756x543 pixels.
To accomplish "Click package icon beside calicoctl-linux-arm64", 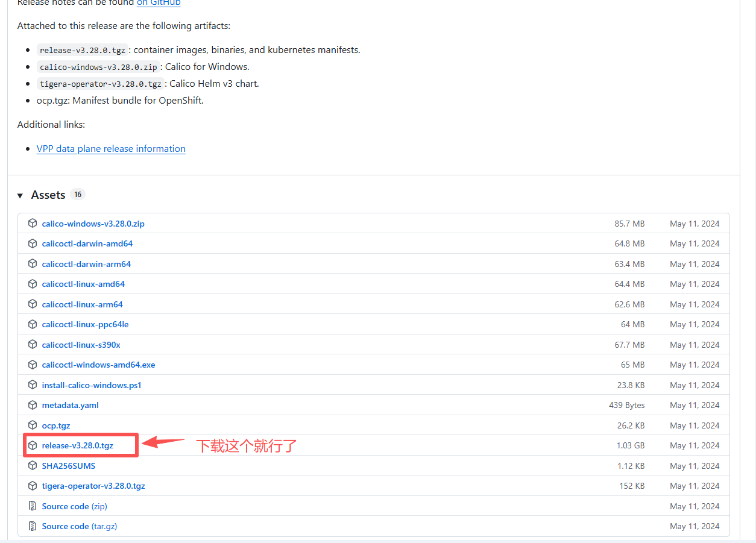I will 33,304.
